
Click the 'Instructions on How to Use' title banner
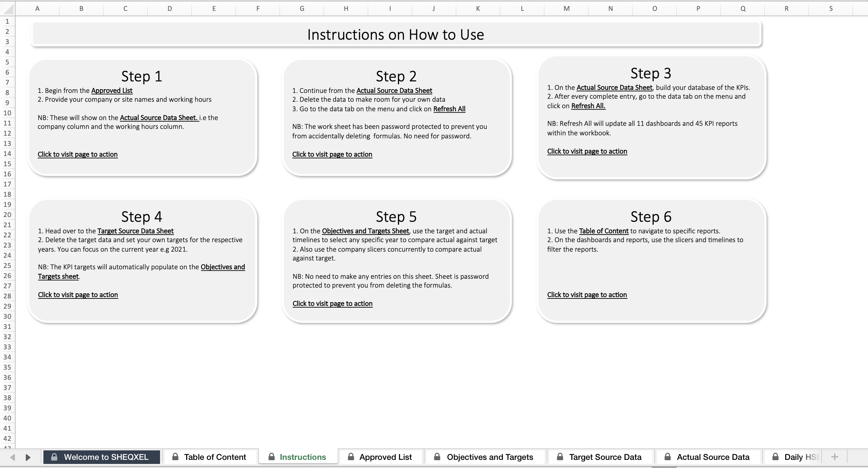396,34
